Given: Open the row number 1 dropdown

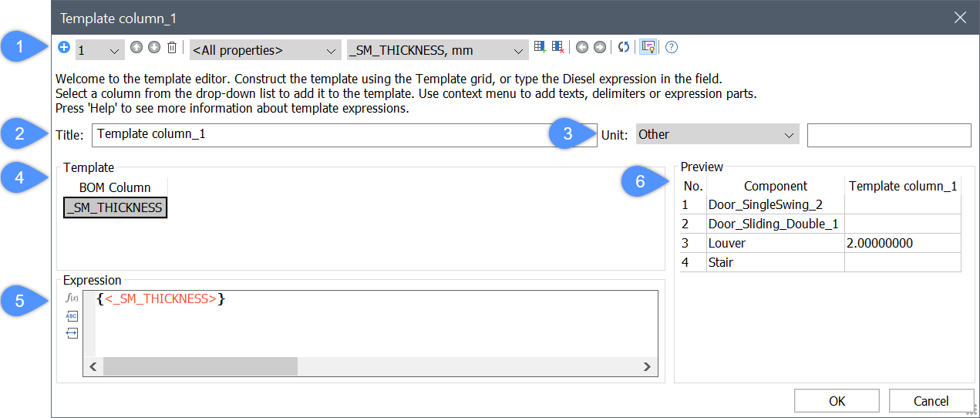Looking at the screenshot, I should coord(99,50).
